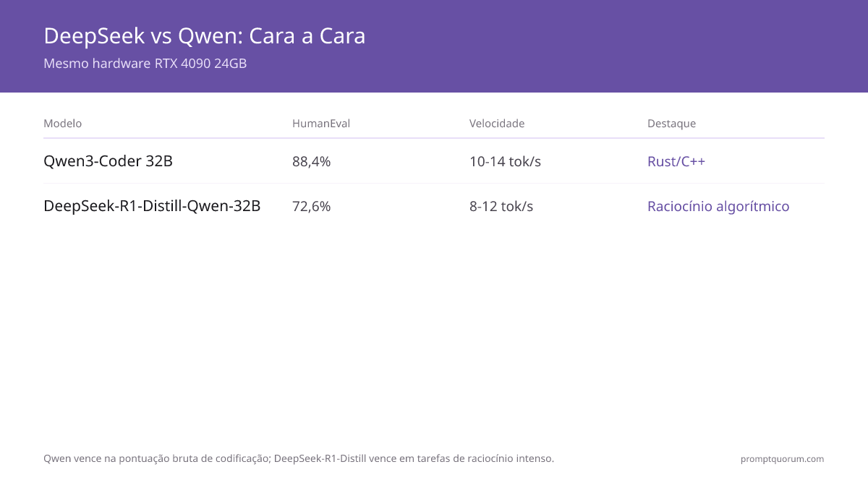Click the "72,6%" HumanEval score

(312, 207)
